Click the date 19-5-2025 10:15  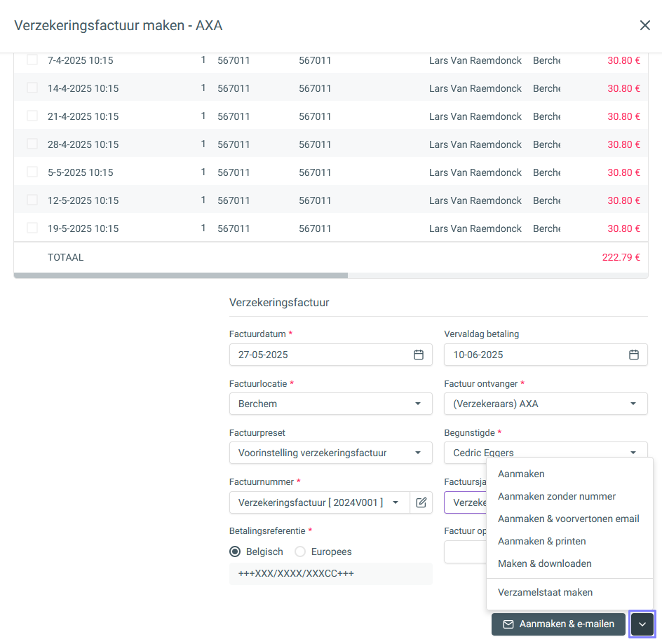(x=83, y=228)
